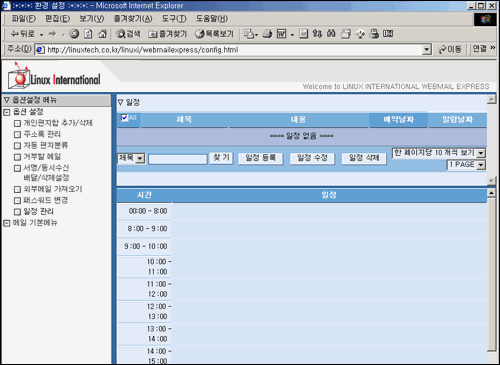The height and width of the screenshot is (365, 500).
Task: Click the 일정 등록 button
Action: [261, 158]
